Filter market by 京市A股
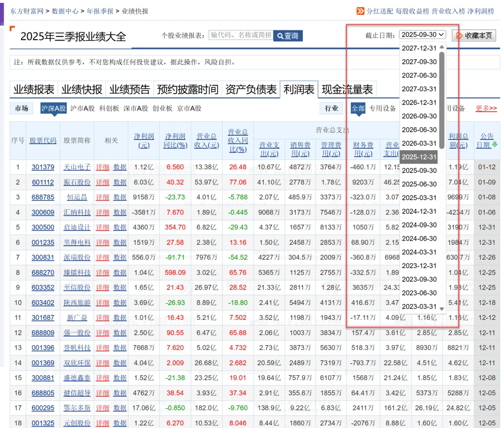504x428 pixels. point(189,108)
